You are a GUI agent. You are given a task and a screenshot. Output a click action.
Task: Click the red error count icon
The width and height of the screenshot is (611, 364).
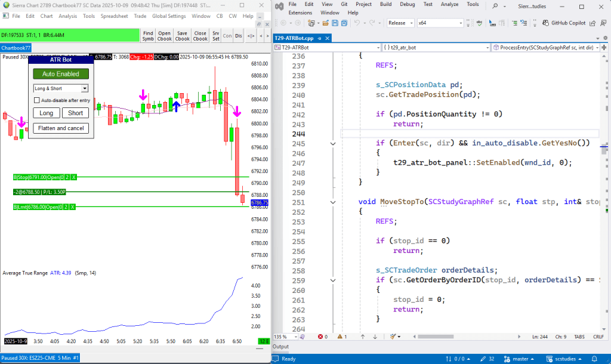point(319,337)
